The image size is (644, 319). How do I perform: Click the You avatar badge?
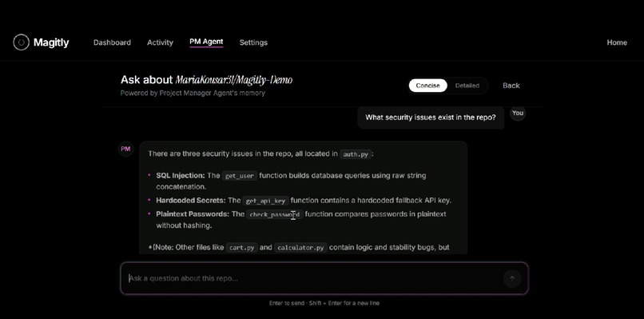point(518,113)
